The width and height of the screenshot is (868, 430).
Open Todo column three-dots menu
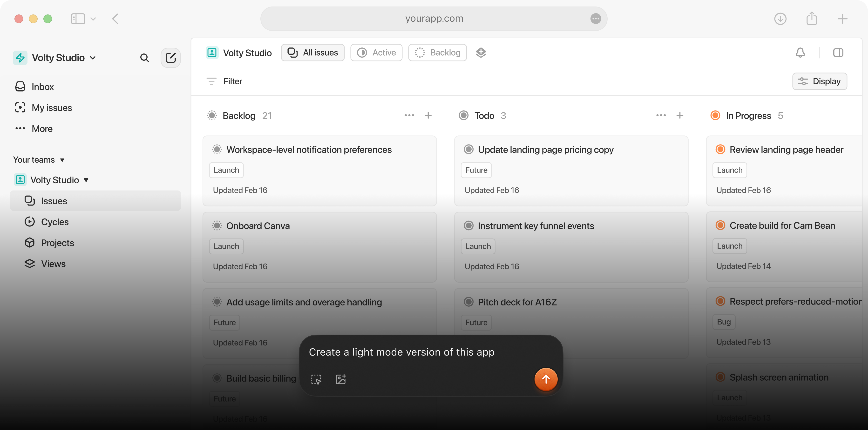[661, 115]
